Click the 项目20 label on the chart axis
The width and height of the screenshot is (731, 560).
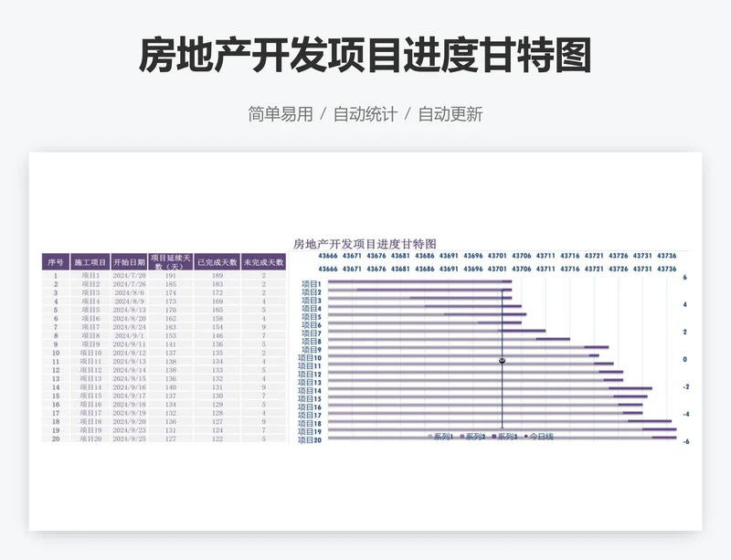[x=309, y=439]
